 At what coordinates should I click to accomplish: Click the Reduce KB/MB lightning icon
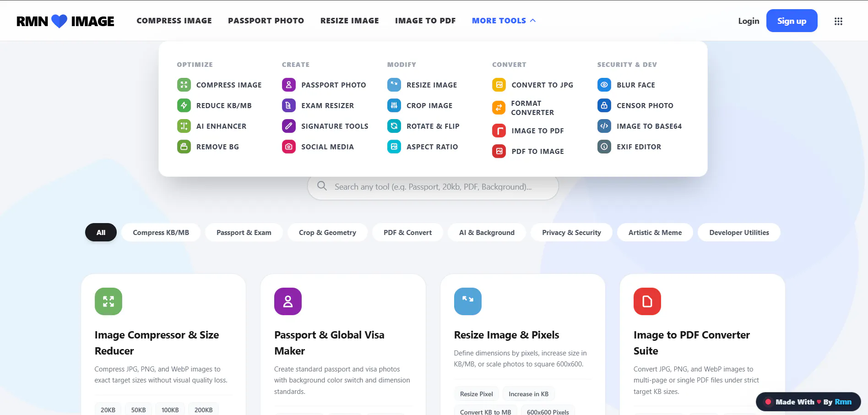(x=184, y=105)
